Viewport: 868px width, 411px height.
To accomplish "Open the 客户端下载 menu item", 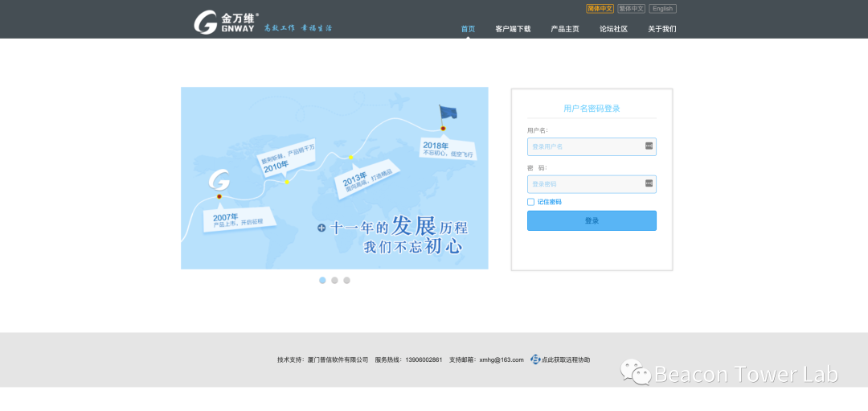I will (513, 29).
